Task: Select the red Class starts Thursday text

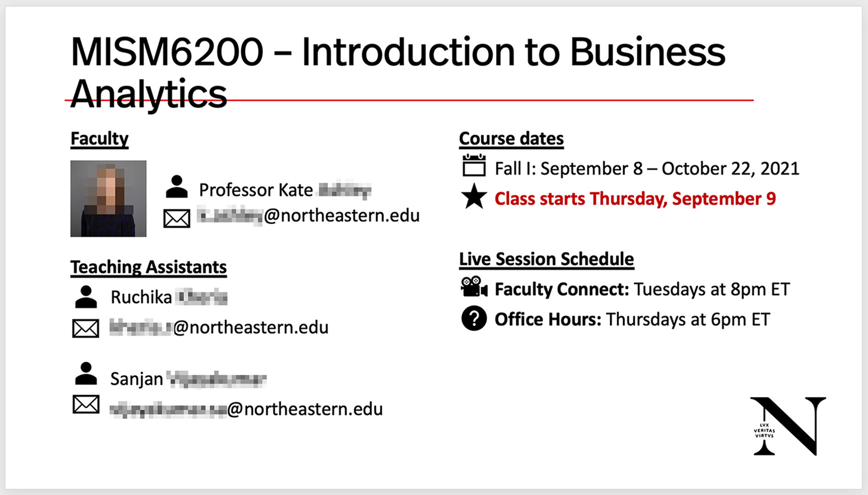Action: click(x=635, y=199)
